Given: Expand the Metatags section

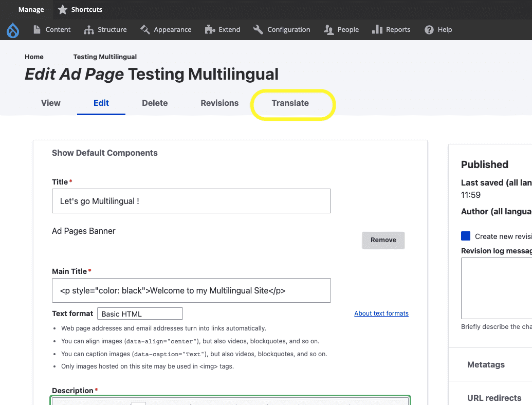Looking at the screenshot, I should [486, 364].
